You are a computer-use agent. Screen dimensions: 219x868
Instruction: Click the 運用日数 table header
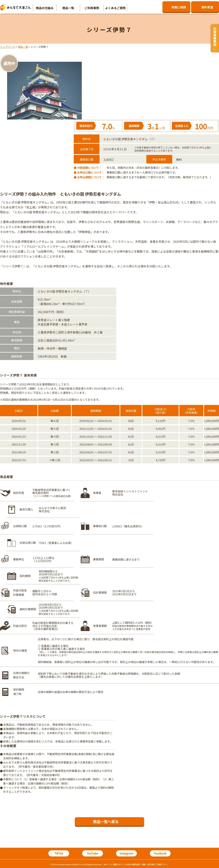131,411
